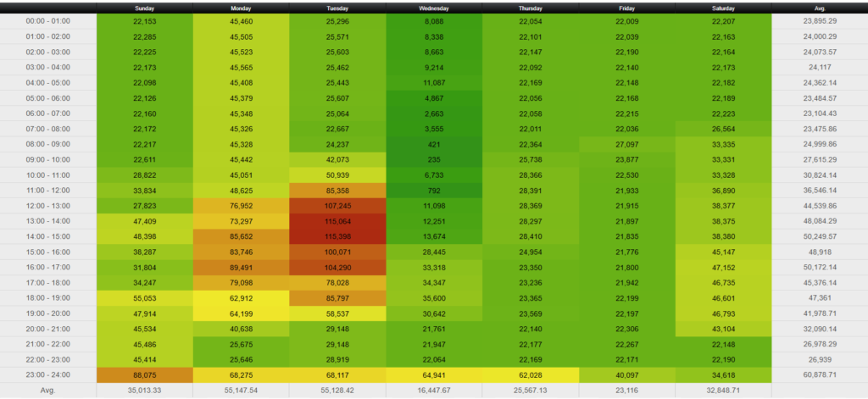The height and width of the screenshot is (399, 868).
Task: Click the Monday cell 40,638
Action: 241,329
